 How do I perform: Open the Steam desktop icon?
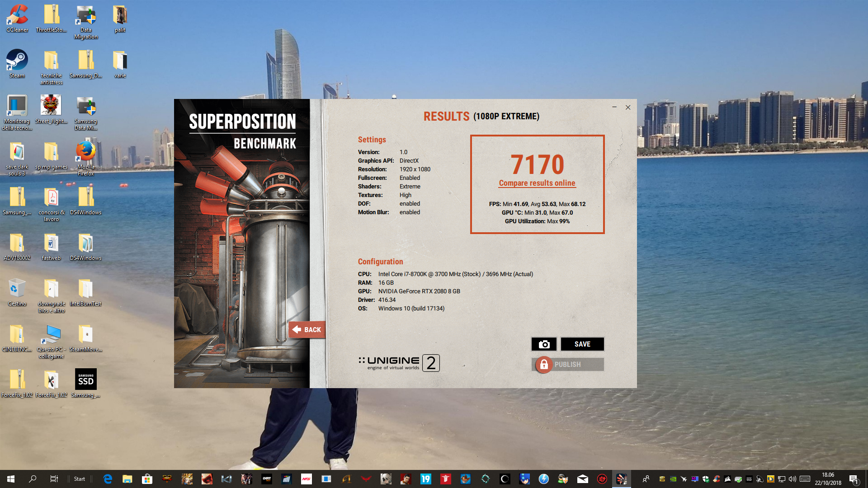[x=17, y=64]
